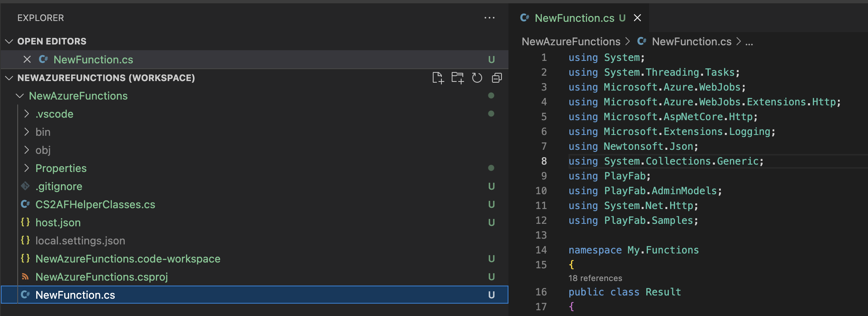Click 'namespace My.Functions' line
The image size is (868, 316).
point(634,250)
